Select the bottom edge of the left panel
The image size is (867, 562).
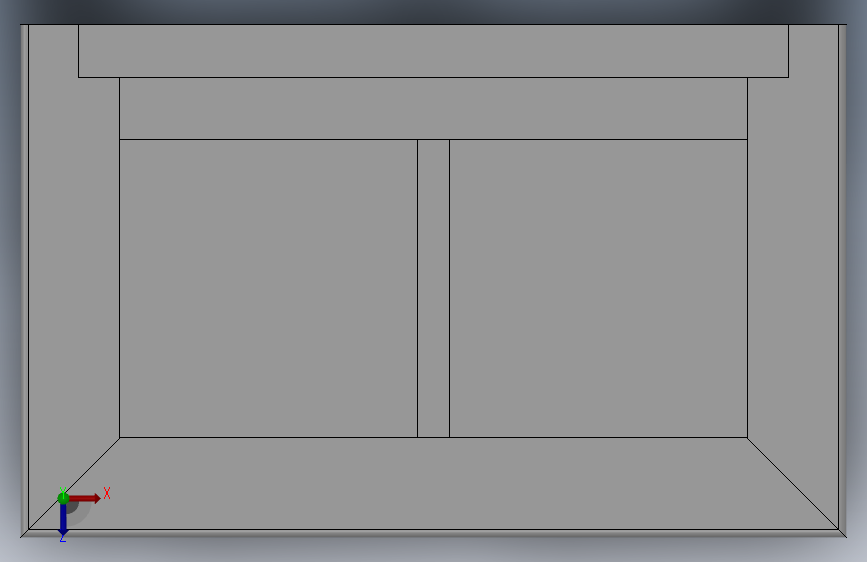pyautogui.click(x=268, y=438)
